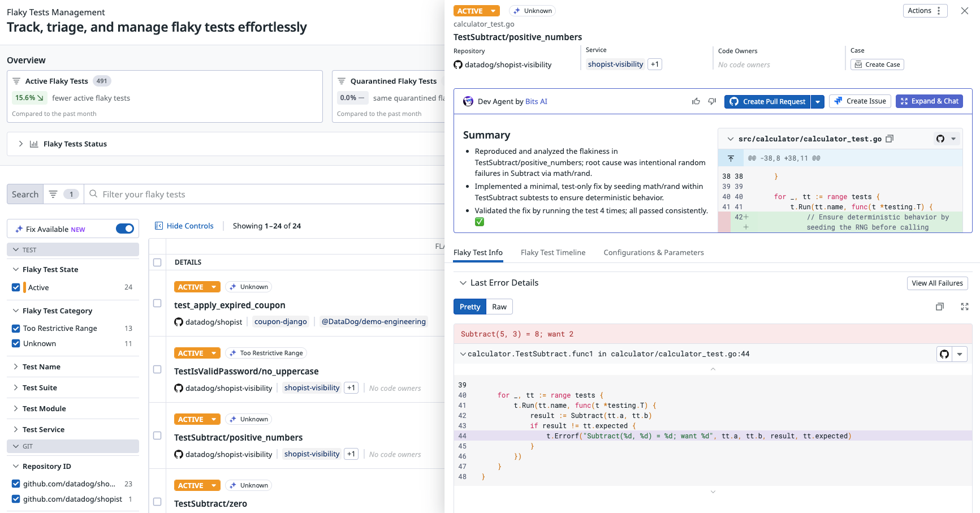Copy the last error details code
Viewport: 980px width, 513px height.
[939, 307]
